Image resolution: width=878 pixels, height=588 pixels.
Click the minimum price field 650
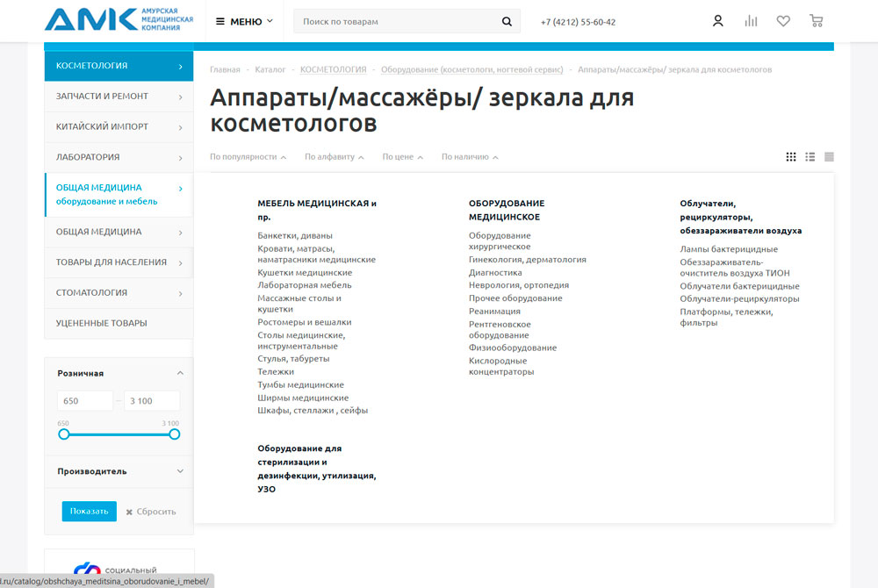85,401
